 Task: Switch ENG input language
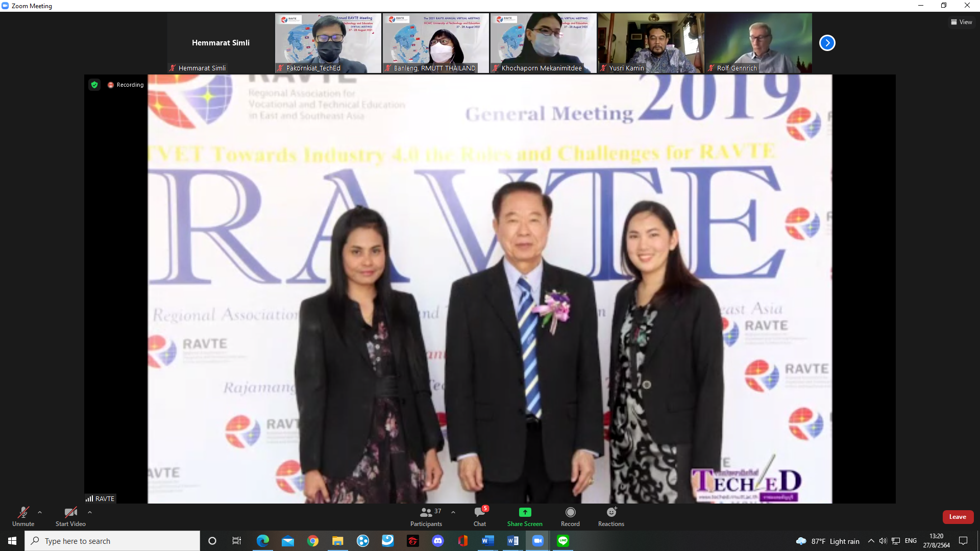911,541
